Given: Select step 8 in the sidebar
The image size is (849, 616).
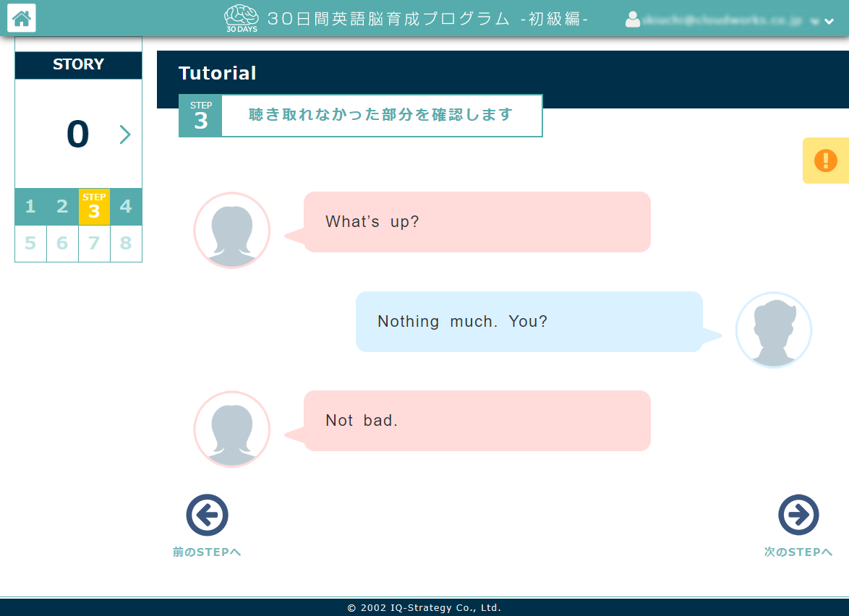Looking at the screenshot, I should [x=126, y=244].
